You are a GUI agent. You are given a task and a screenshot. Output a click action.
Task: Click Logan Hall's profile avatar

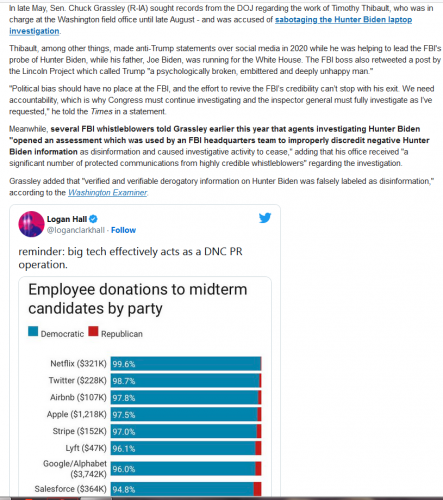(31, 224)
